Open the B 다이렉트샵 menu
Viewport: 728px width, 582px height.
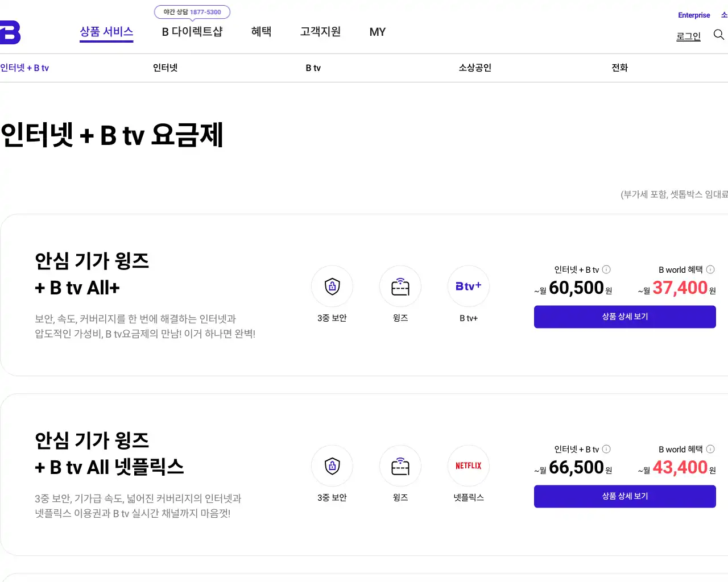pos(192,32)
